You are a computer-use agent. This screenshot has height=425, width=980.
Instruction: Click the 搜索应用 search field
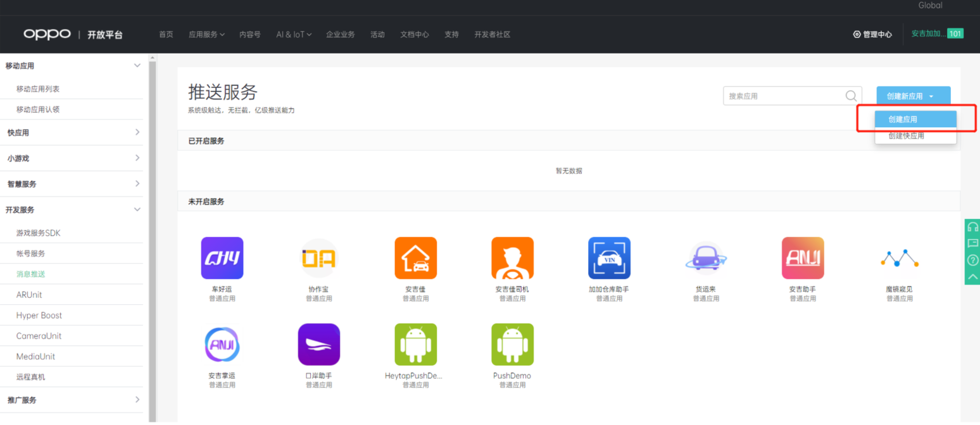pyautogui.click(x=784, y=96)
